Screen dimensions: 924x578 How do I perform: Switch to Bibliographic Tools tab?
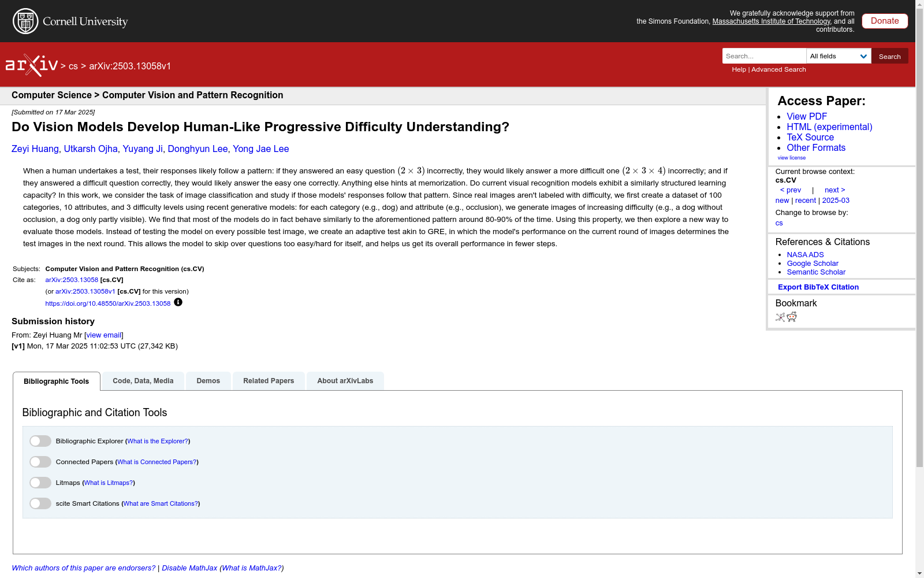point(57,381)
